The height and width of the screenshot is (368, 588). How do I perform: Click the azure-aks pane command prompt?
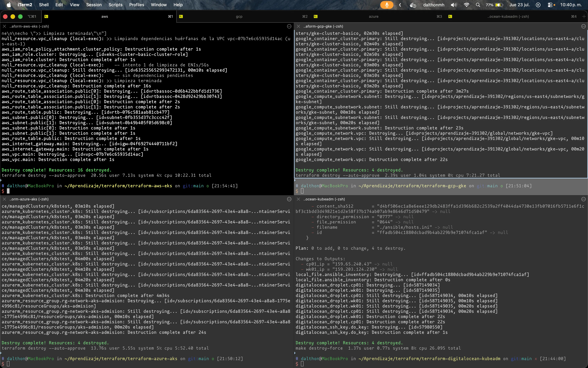146,364
